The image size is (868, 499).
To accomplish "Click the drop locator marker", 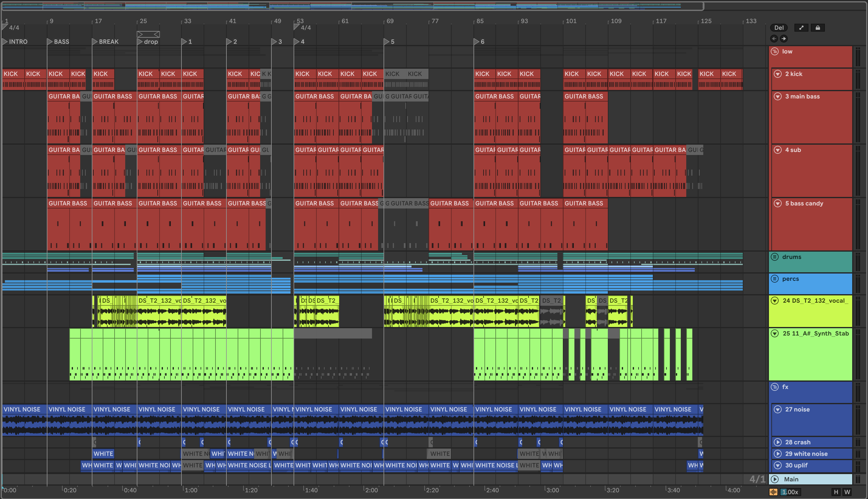I will coord(140,41).
